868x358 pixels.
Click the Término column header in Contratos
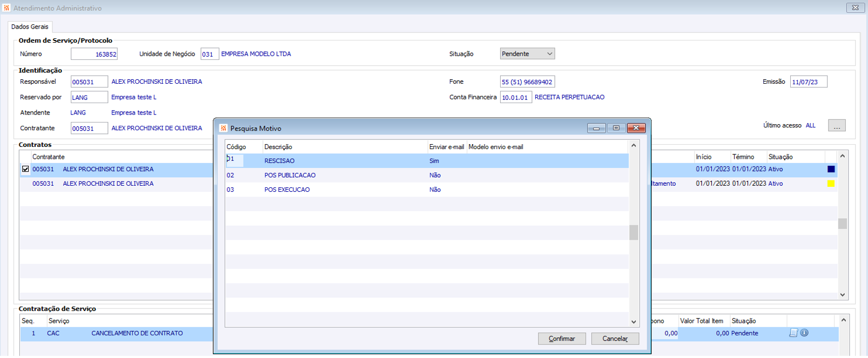(x=743, y=157)
